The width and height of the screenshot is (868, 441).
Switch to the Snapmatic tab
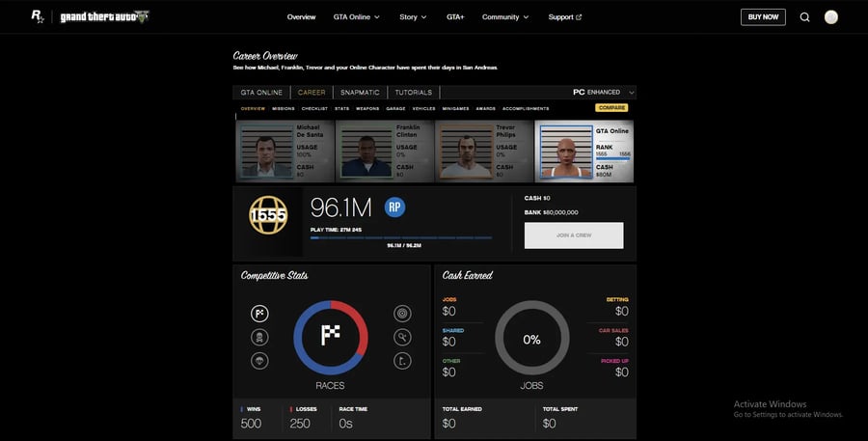coord(360,93)
